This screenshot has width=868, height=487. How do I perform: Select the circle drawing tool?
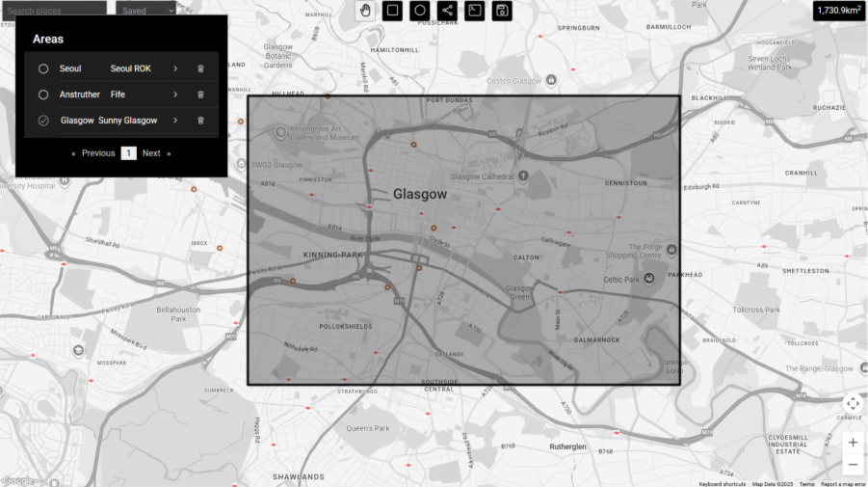coord(420,11)
